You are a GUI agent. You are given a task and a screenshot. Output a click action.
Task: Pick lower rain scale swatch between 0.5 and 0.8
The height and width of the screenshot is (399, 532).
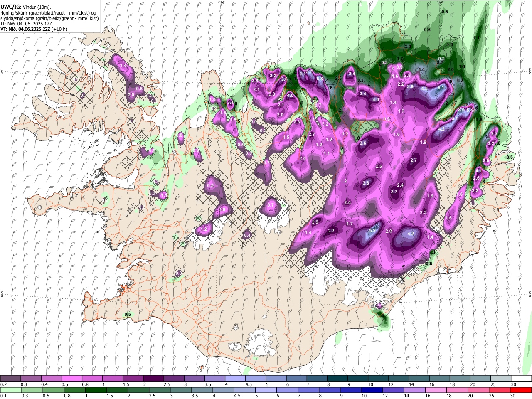54,390
